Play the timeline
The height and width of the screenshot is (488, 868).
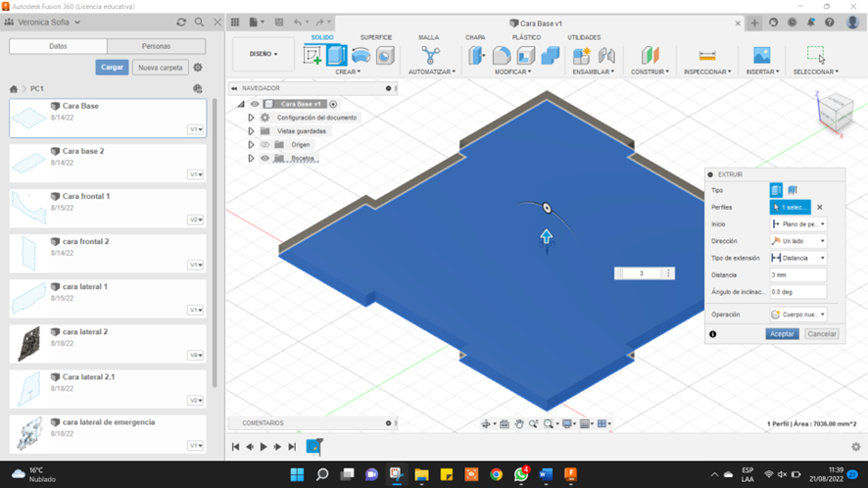pos(264,447)
